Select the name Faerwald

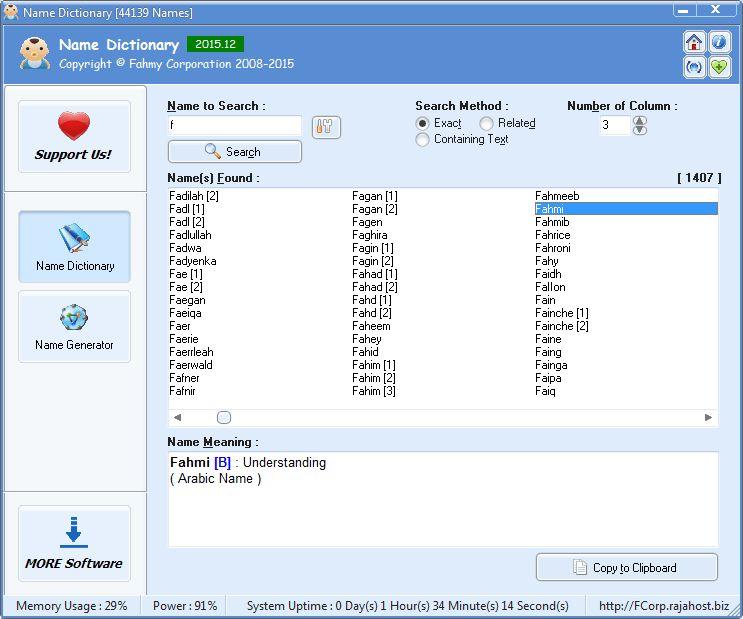pos(191,365)
